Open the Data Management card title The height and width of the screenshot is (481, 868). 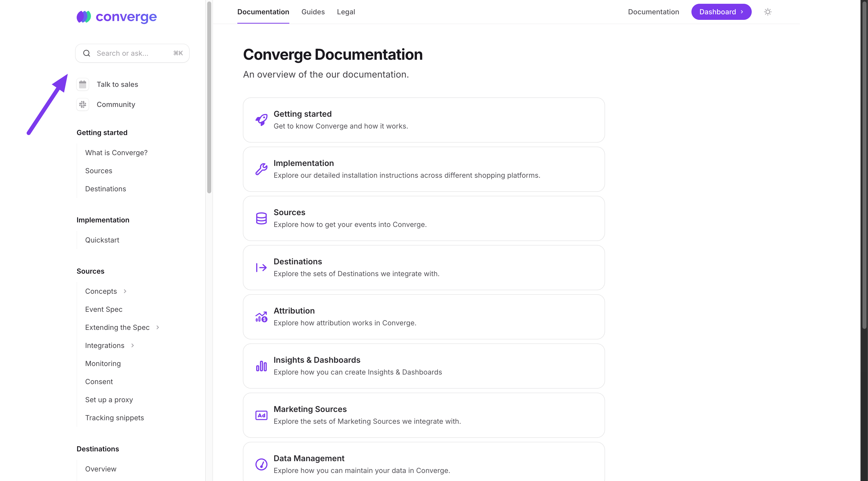click(x=309, y=458)
